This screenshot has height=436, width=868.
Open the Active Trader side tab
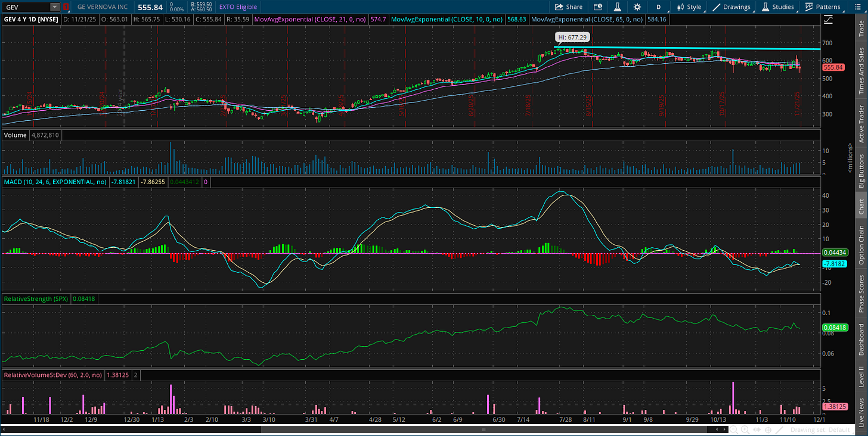(x=861, y=124)
